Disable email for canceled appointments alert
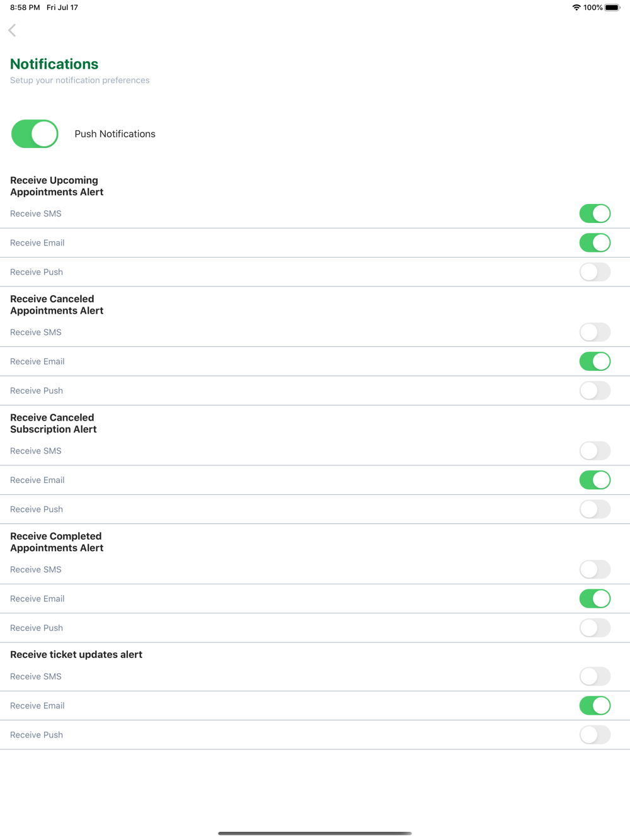Viewport: 630px width, 840px height. click(595, 361)
